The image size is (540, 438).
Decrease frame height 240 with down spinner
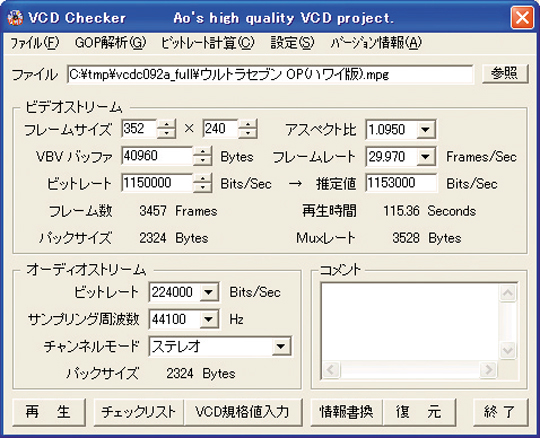point(248,134)
